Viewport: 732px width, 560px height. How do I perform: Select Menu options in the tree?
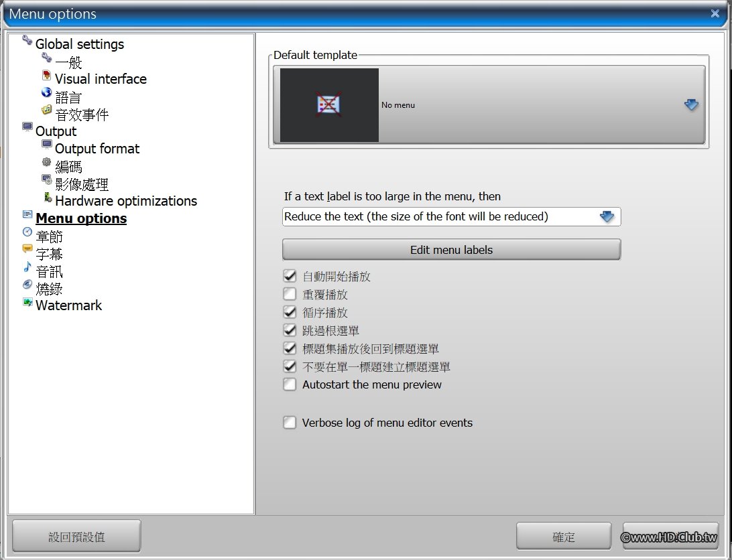click(81, 218)
